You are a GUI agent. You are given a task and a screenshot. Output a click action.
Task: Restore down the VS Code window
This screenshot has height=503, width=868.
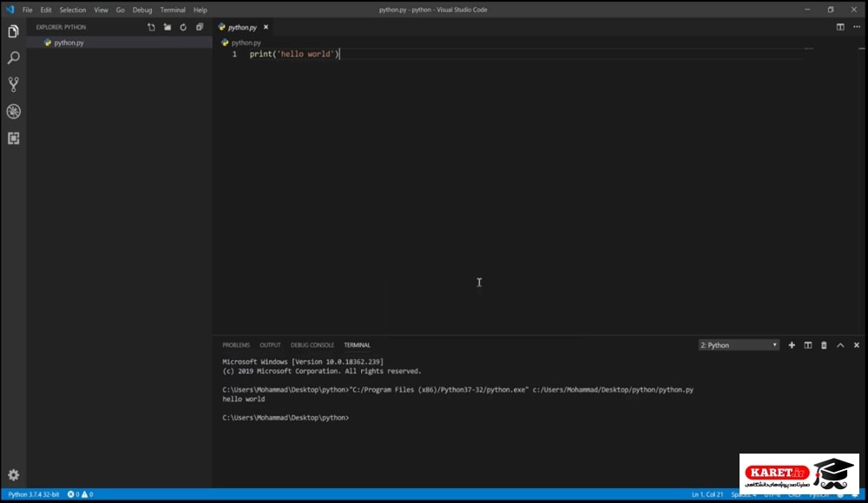click(x=831, y=10)
